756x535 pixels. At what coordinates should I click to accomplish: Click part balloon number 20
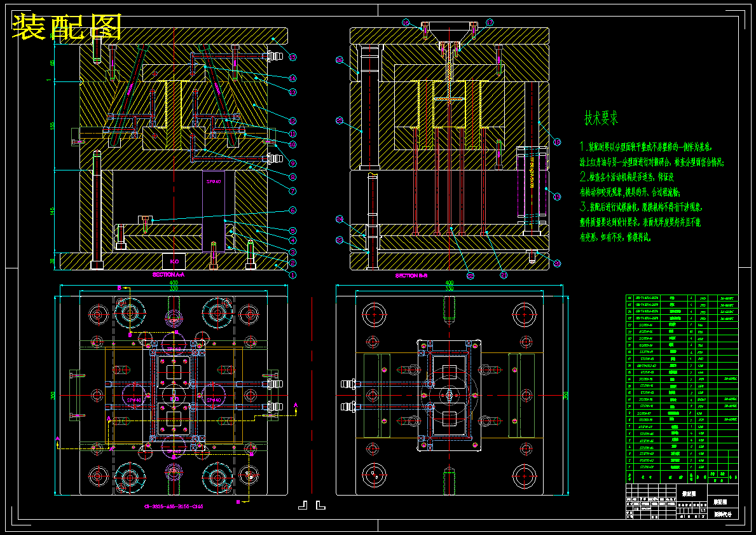pyautogui.click(x=557, y=263)
